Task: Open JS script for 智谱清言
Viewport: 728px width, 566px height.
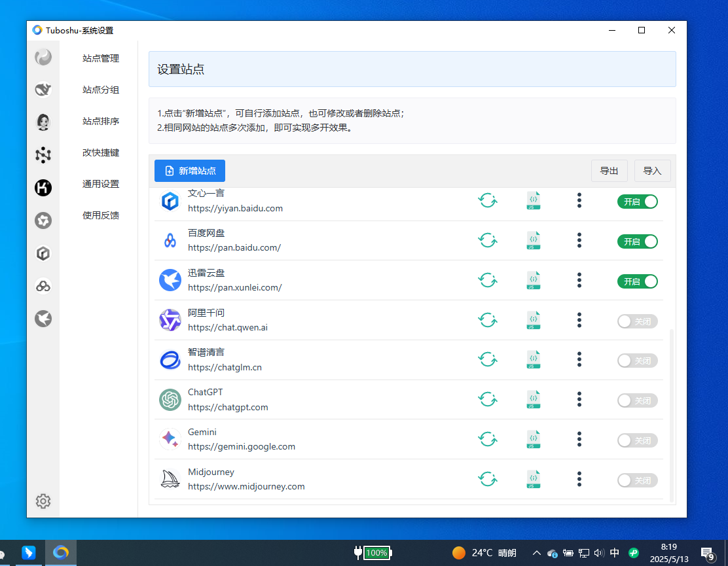Action: (534, 359)
